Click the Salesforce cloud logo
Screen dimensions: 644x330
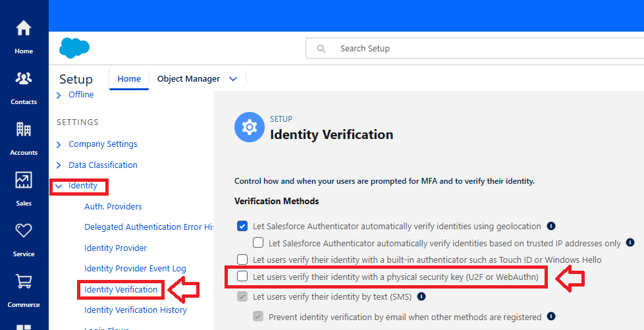point(74,48)
